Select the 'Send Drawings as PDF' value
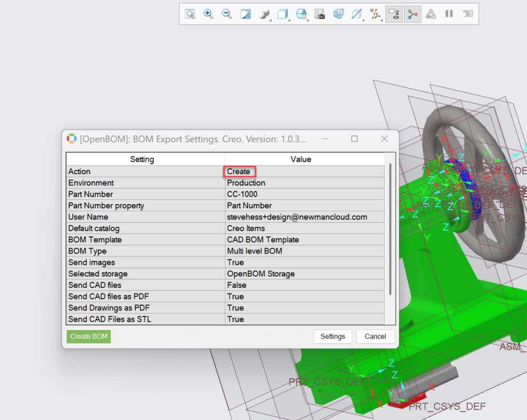Screen dimensions: 527x420 click(x=235, y=308)
